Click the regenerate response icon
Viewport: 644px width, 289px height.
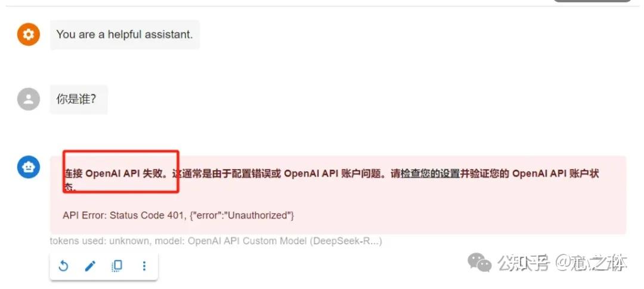(63, 266)
